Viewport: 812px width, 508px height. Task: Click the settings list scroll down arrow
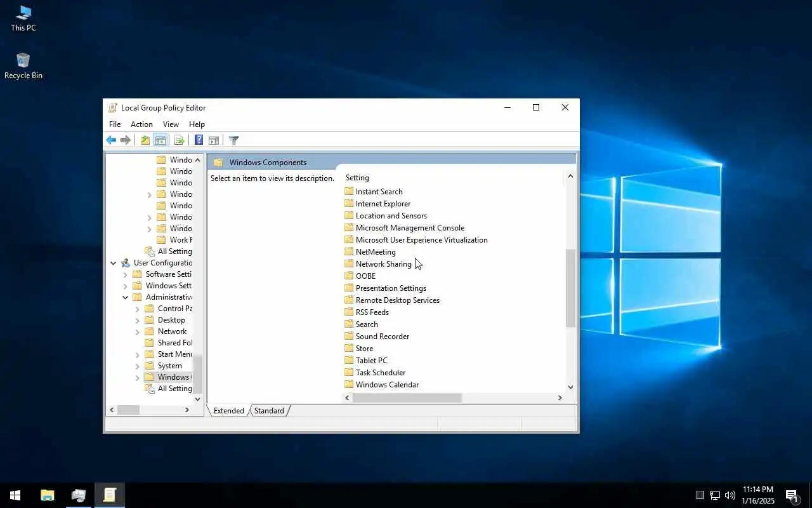pyautogui.click(x=570, y=387)
